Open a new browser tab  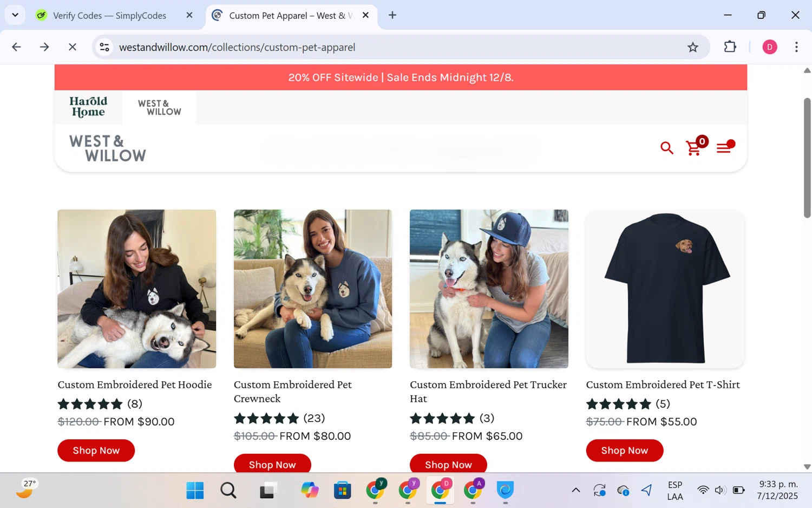pyautogui.click(x=392, y=15)
